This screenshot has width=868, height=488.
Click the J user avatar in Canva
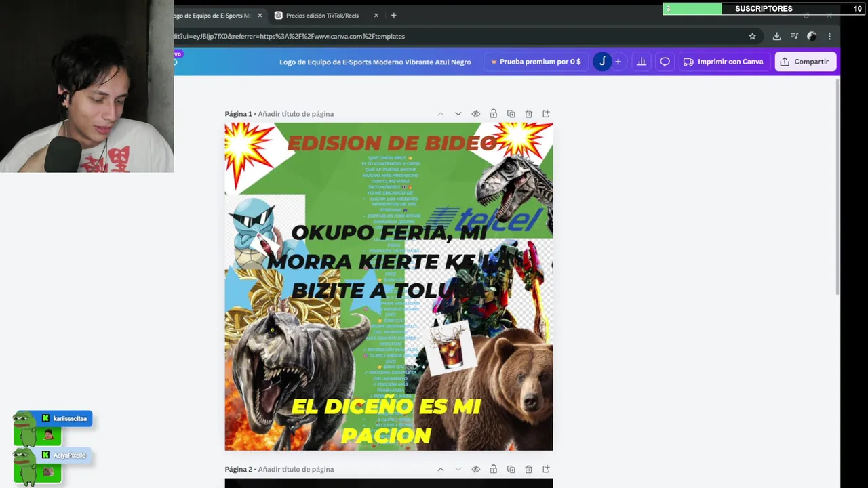pos(602,62)
